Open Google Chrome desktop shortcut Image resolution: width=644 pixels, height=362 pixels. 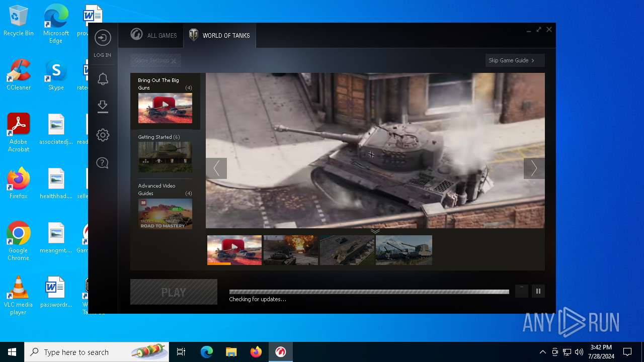click(19, 241)
